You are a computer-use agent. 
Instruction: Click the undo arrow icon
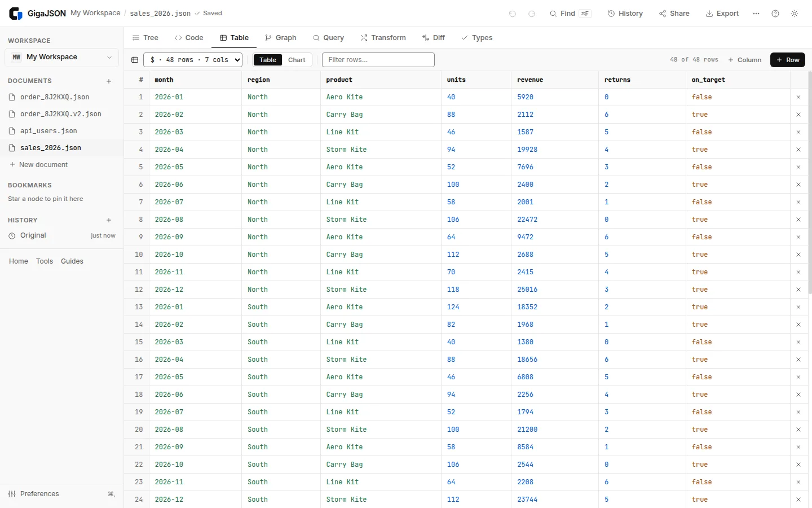[513, 14]
